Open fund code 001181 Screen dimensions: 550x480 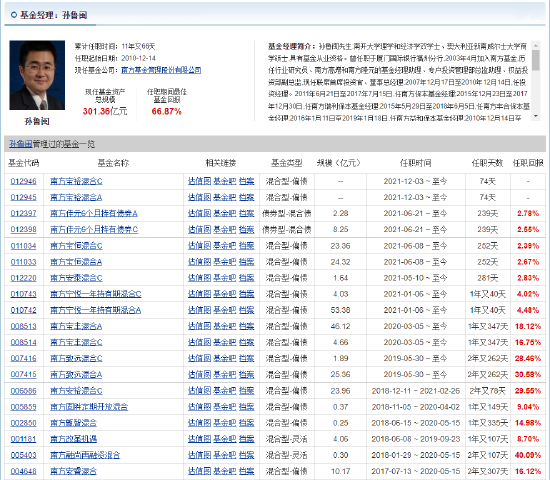(x=24, y=439)
